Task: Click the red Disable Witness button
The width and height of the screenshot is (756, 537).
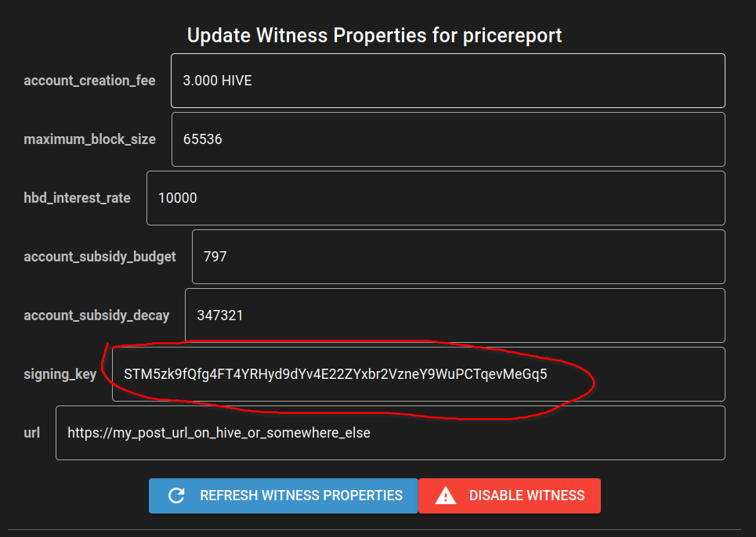Action: [x=510, y=496]
